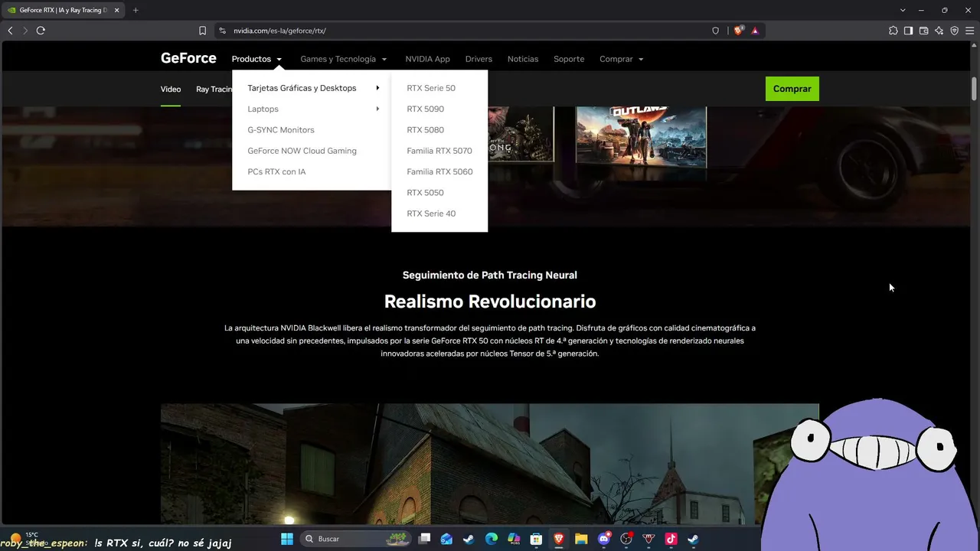The image size is (980, 551).
Task: Click the Outlaws game thumbnail
Action: (641, 138)
